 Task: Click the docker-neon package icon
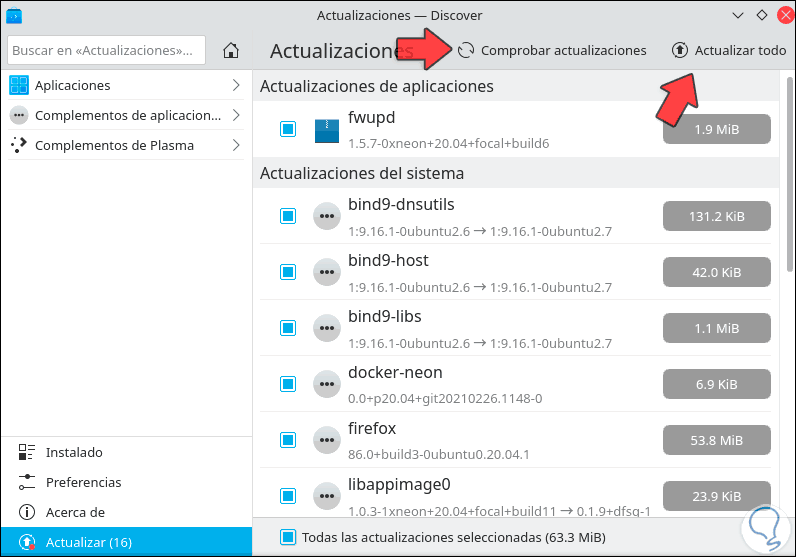pos(326,384)
